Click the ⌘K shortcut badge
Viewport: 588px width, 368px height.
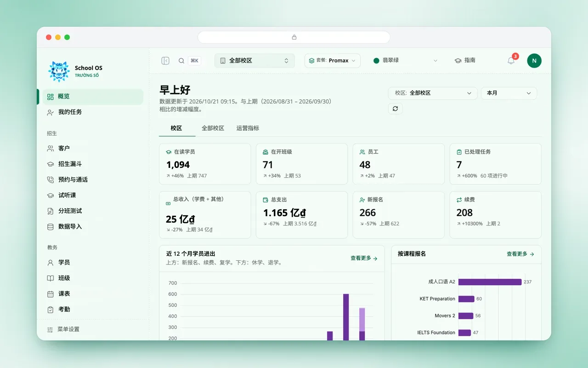tap(194, 61)
